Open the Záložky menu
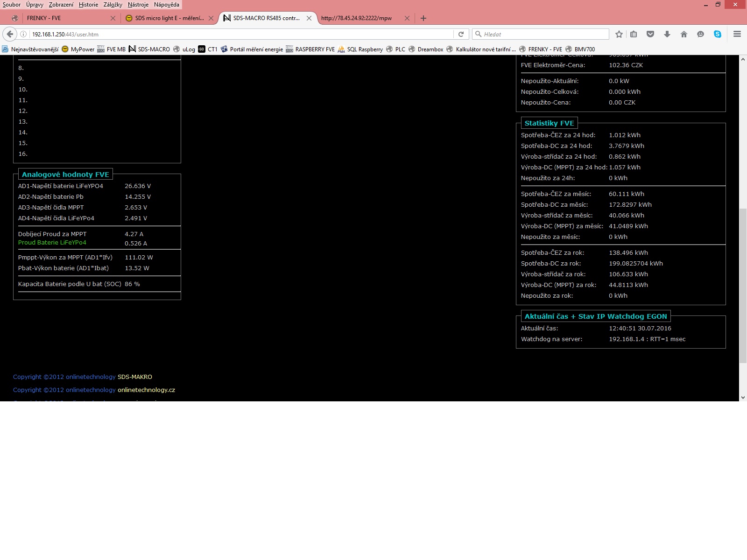This screenshot has height=560, width=747. 113,5
